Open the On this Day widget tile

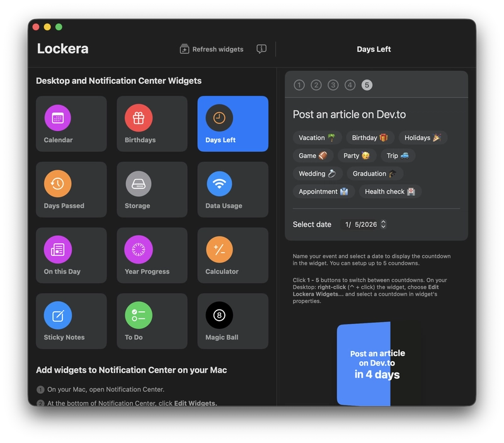pyautogui.click(x=71, y=256)
